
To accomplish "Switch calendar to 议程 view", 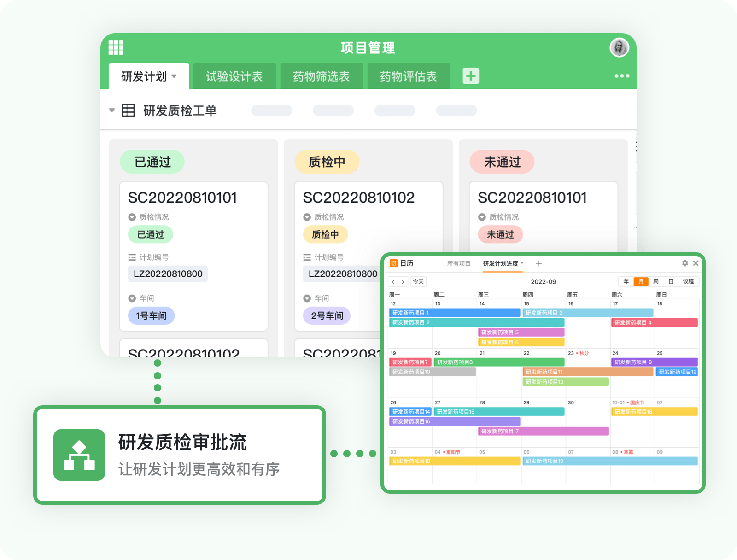I will click(x=688, y=281).
